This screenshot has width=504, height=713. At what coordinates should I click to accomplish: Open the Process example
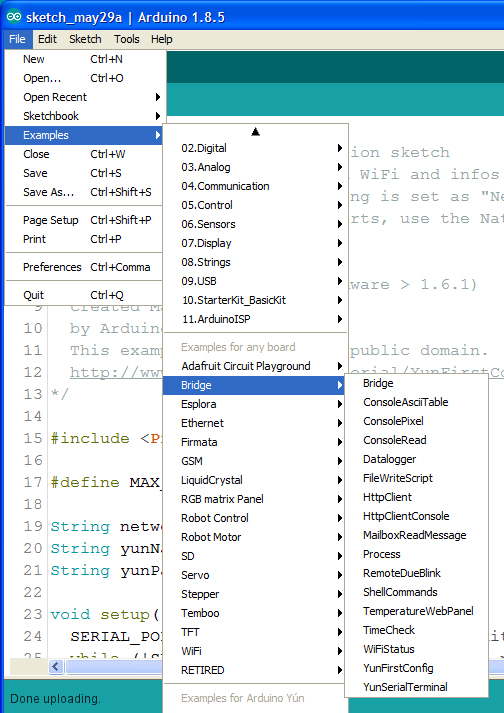[x=416, y=554]
